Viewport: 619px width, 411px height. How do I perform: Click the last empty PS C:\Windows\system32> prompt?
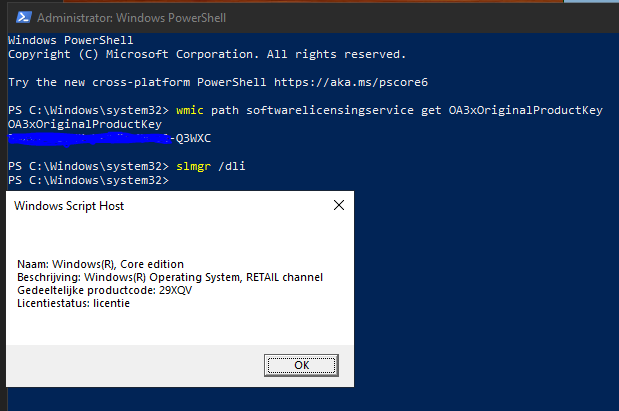[88, 180]
